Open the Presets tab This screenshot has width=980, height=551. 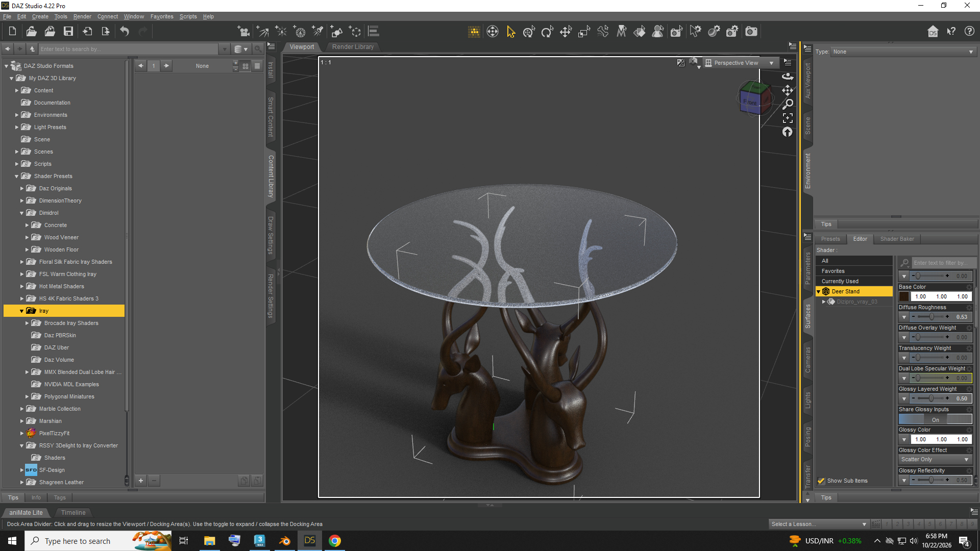(830, 239)
